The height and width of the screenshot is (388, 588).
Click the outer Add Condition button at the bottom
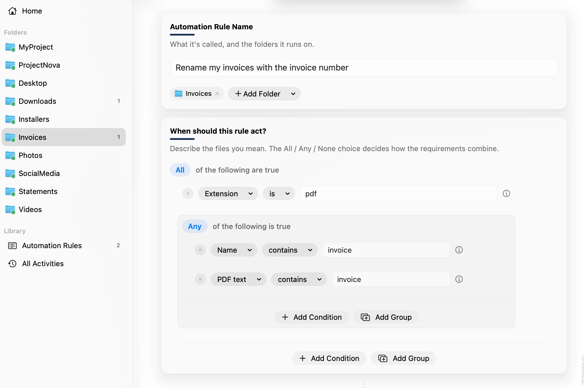coord(329,358)
